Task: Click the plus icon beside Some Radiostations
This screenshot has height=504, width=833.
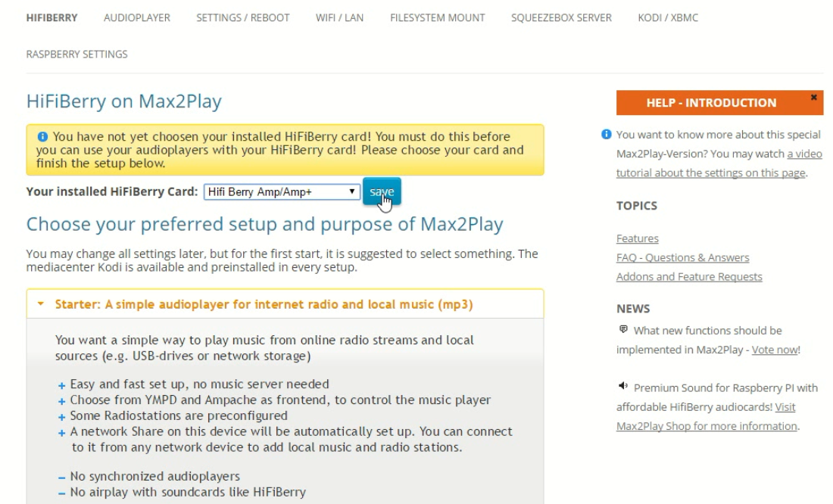Action: 61,418
